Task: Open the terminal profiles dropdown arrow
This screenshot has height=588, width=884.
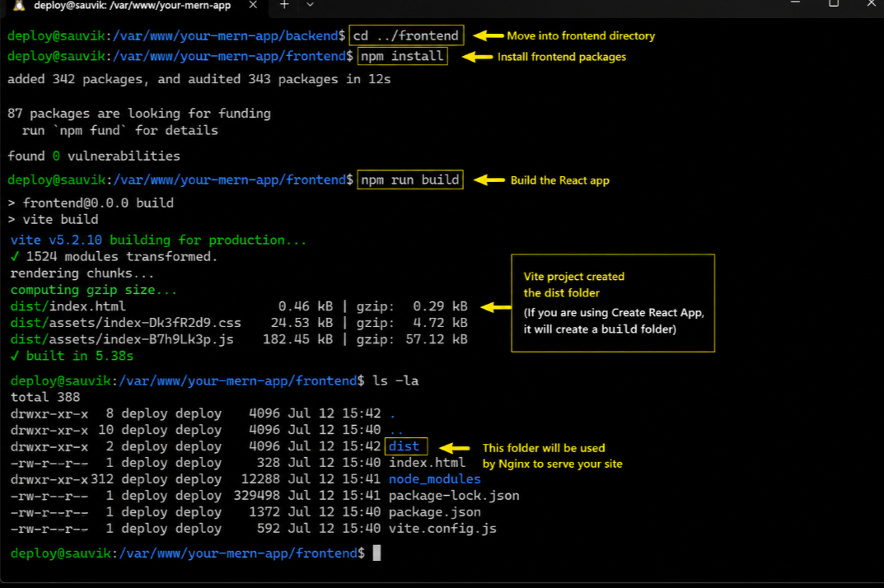Action: click(310, 5)
